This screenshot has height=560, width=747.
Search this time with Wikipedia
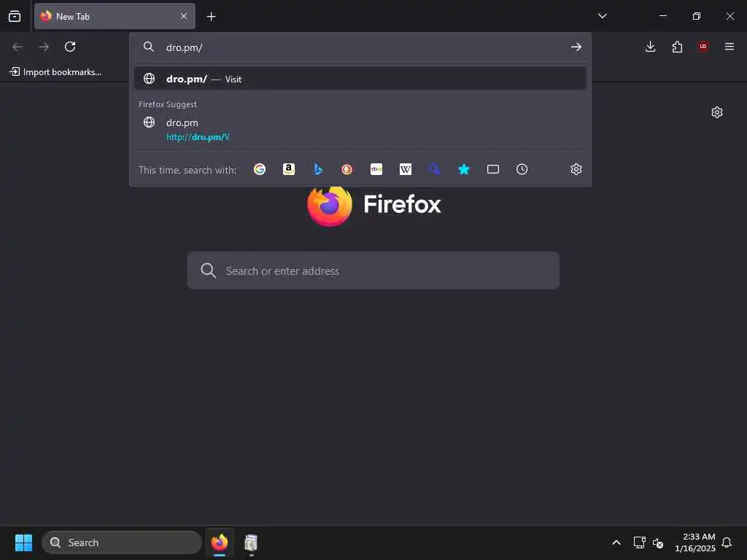point(406,169)
